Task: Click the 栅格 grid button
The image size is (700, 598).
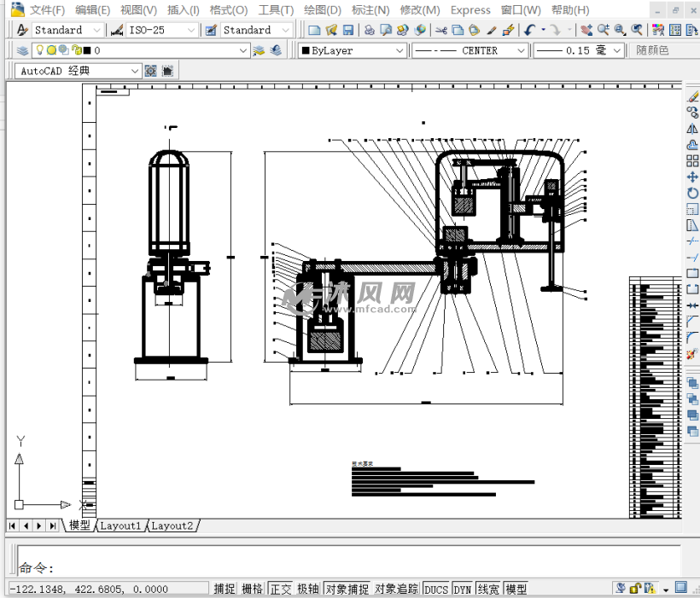Action: click(252, 589)
